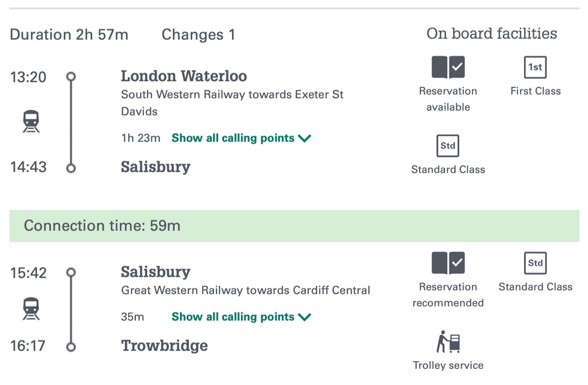Click the Connection time 59m banner
Viewport: 588px width, 385px height.
[x=294, y=226]
